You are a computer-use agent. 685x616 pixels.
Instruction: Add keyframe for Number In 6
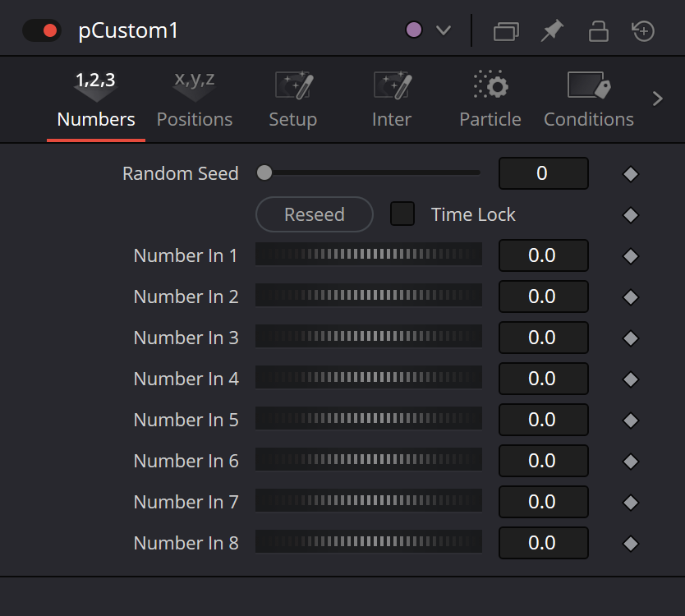click(631, 462)
